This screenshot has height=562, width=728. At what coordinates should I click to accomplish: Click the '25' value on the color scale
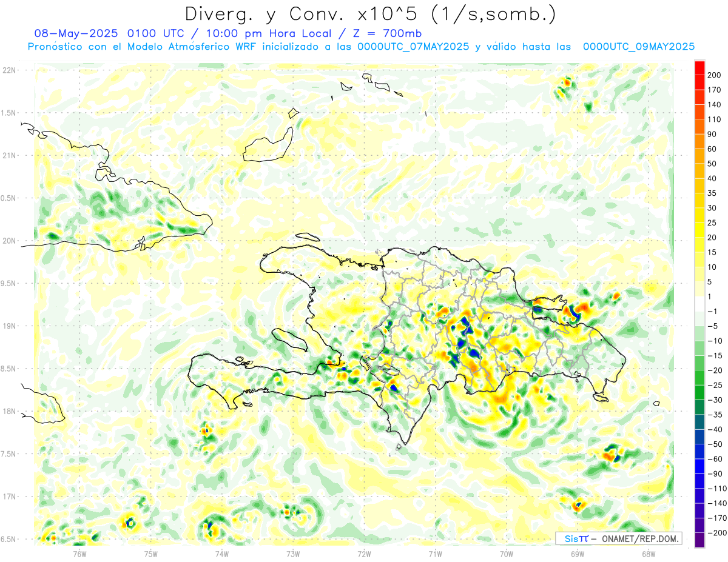(712, 223)
